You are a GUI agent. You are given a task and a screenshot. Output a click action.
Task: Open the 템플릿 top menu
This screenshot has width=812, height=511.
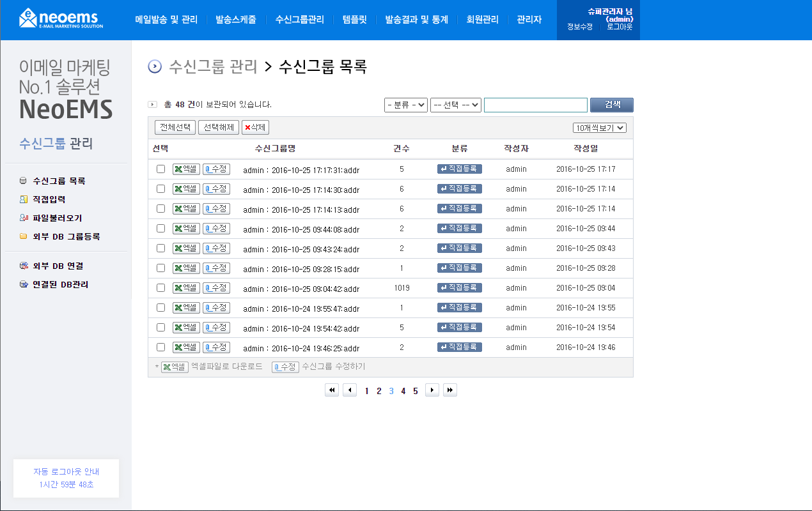tap(355, 19)
